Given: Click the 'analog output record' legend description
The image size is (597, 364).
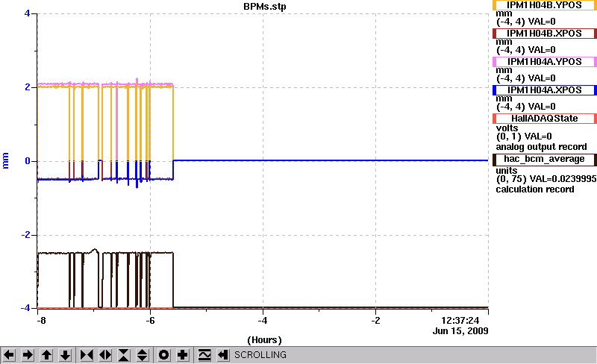Looking at the screenshot, I should tap(541, 147).
